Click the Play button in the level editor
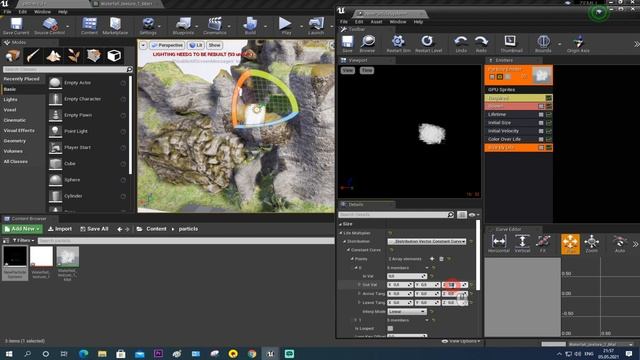 pyautogui.click(x=286, y=26)
